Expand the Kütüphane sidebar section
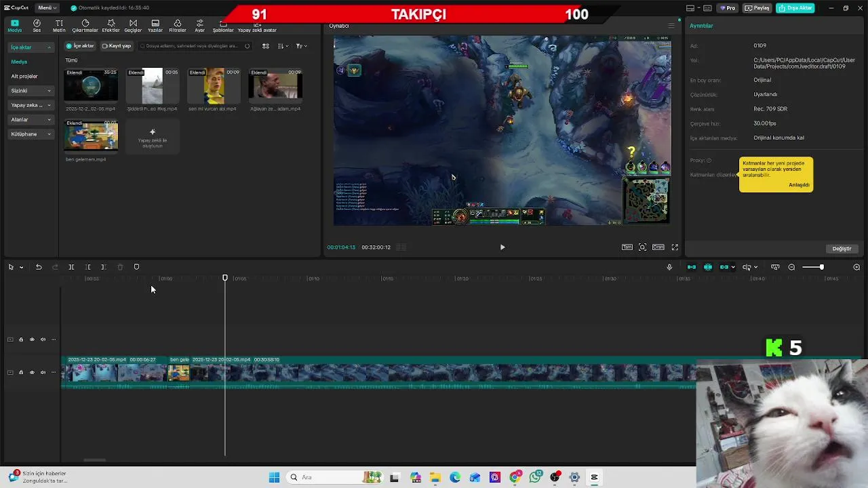Screen dimensions: 868x488 point(31,134)
